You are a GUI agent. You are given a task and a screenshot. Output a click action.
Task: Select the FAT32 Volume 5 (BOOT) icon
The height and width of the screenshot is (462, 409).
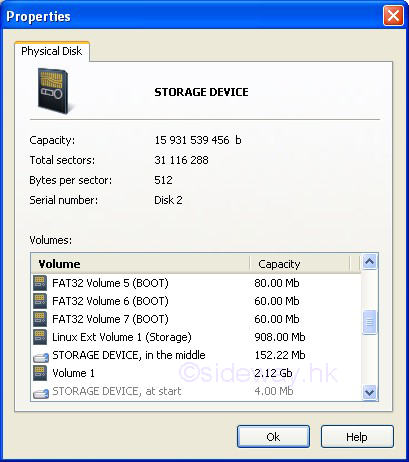pyautogui.click(x=40, y=283)
